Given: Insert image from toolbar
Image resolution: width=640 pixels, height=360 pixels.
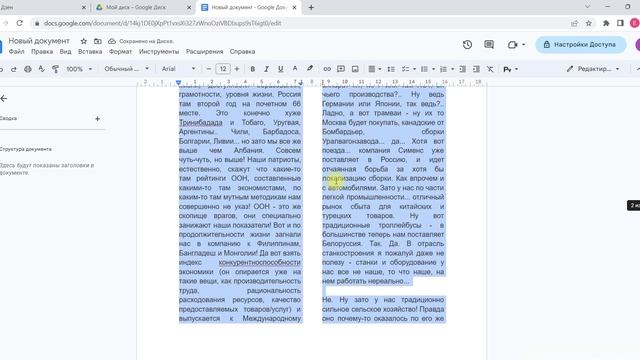Looking at the screenshot, I should [355, 69].
